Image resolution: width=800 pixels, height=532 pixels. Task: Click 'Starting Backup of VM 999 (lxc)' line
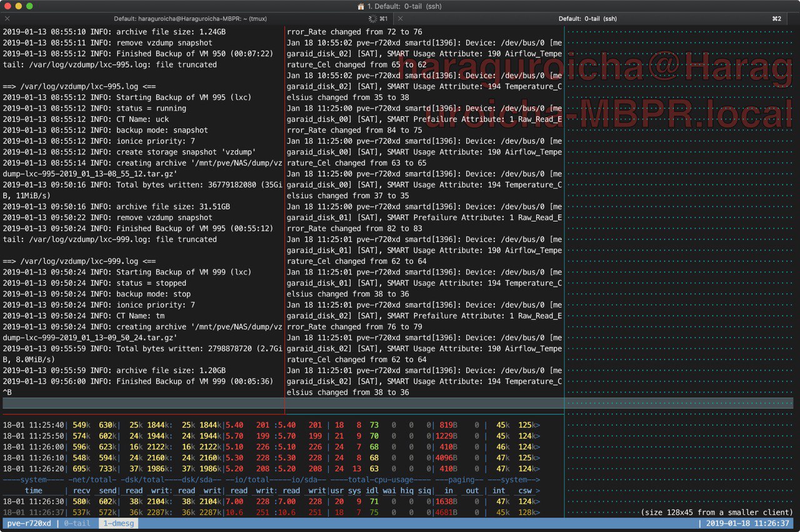click(x=127, y=273)
